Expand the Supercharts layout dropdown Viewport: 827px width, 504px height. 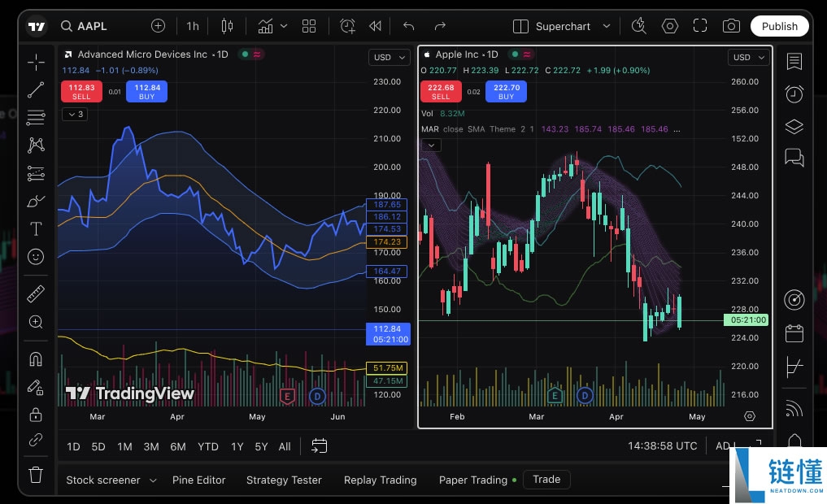[607, 26]
